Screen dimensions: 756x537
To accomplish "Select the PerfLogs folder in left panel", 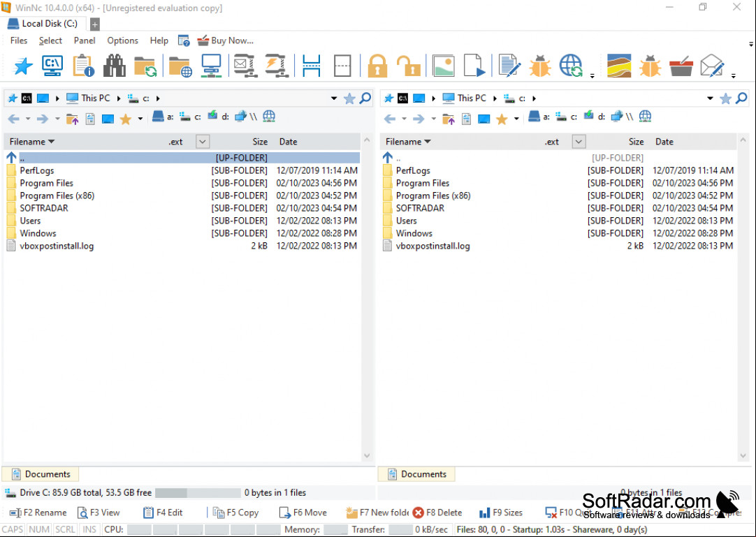I will tap(183, 170).
